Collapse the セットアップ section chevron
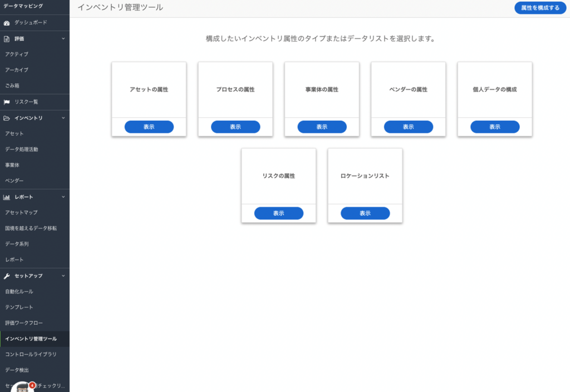This screenshot has width=570, height=392. click(x=63, y=276)
